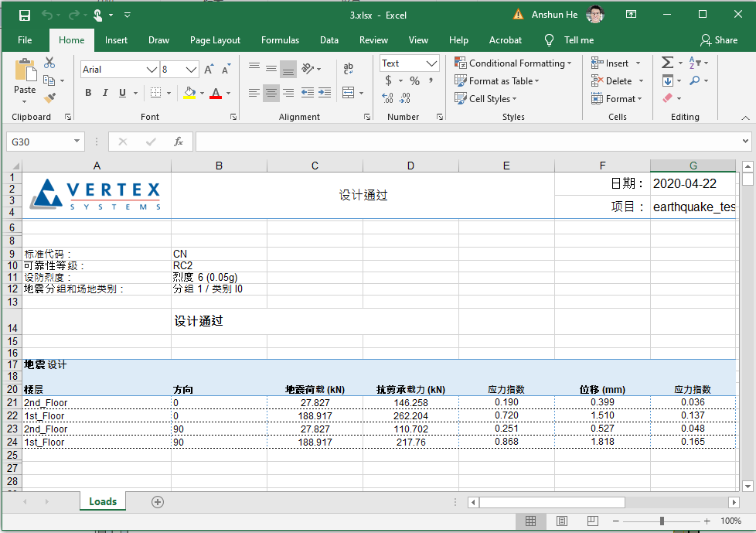Click the Increase Decimal icon

pos(387,98)
